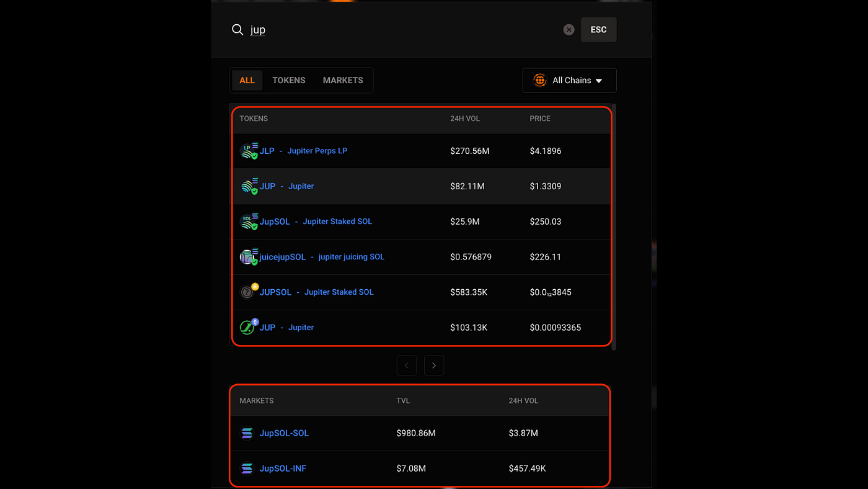Clear the search text with the X icon

tap(569, 30)
